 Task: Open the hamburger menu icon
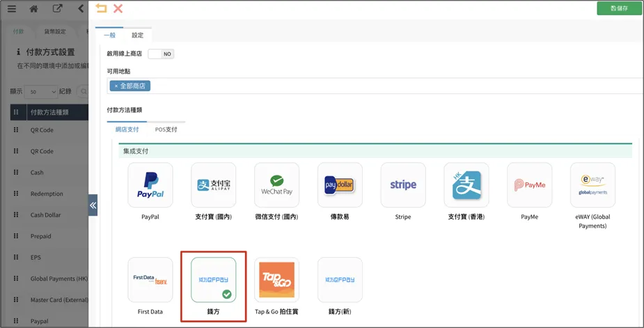(x=12, y=8)
